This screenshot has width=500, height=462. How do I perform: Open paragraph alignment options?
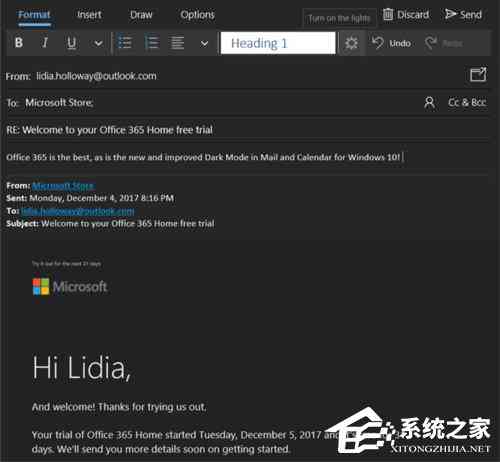[177, 43]
